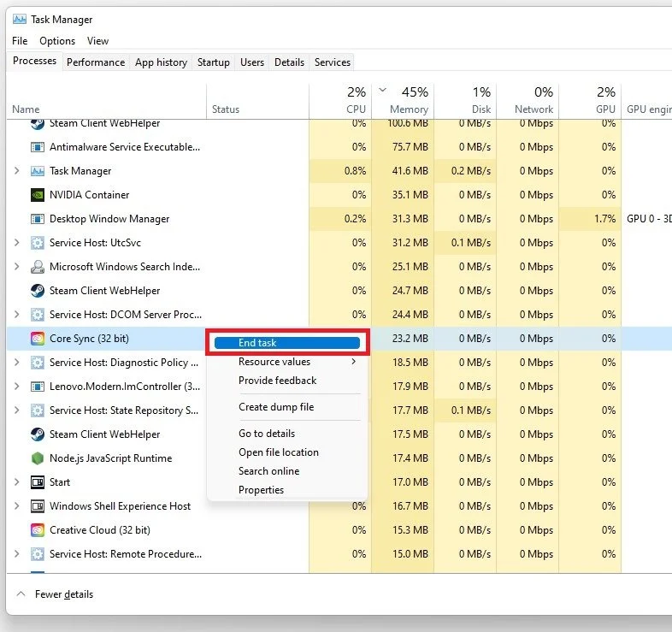The width and height of the screenshot is (672, 632).
Task: Sort by the Status column header
Action: pos(257,102)
